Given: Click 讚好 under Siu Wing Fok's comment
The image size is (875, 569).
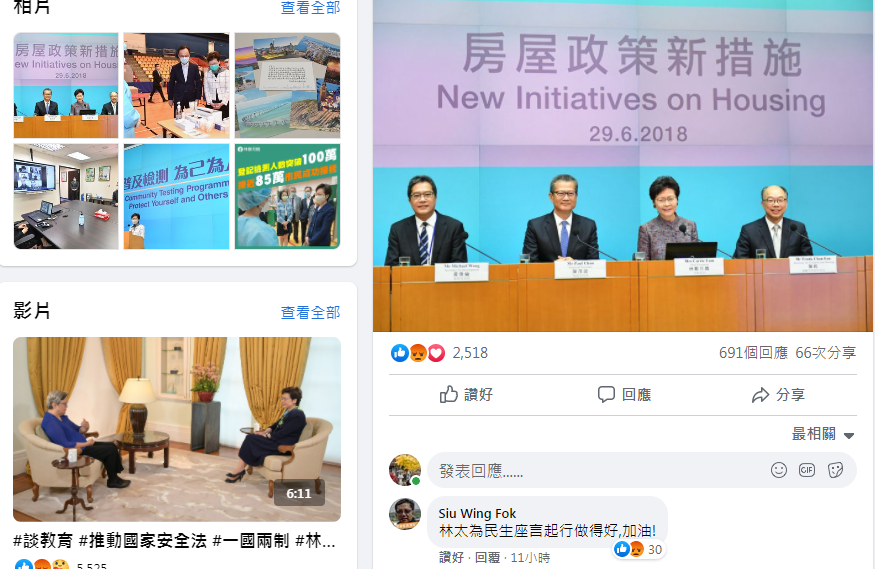Looking at the screenshot, I should pos(451,557).
